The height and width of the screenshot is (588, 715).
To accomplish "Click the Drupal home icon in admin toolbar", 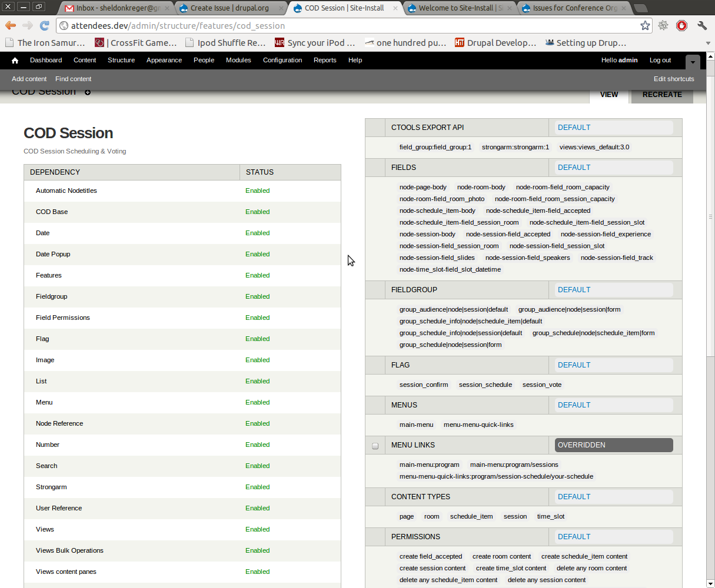I will click(15, 61).
